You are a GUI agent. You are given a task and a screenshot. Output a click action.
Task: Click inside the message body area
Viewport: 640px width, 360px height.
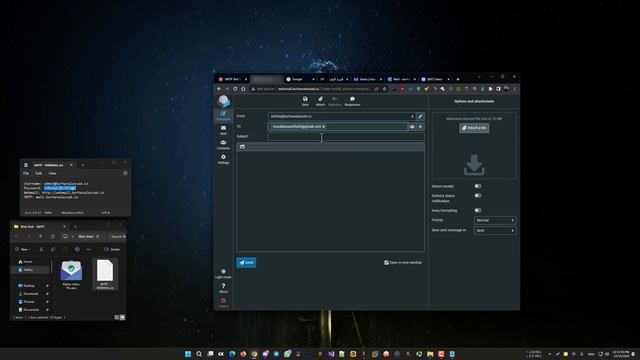[330, 201]
